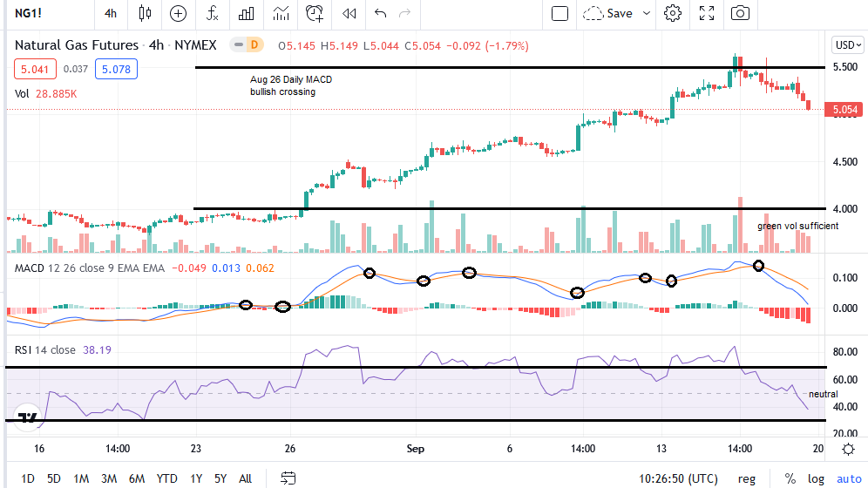Open chart settings gear
Image resolution: width=868 pixels, height=488 pixels.
pos(673,13)
